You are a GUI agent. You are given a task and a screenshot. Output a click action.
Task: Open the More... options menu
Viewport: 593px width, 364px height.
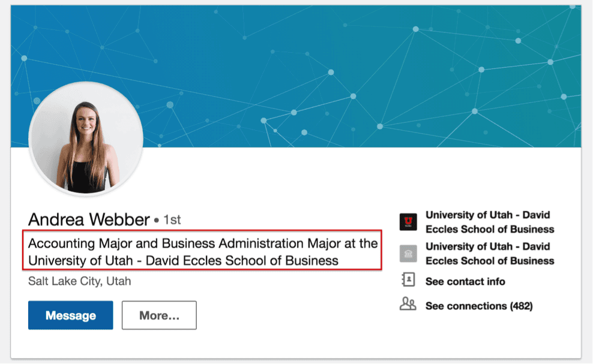tap(158, 315)
